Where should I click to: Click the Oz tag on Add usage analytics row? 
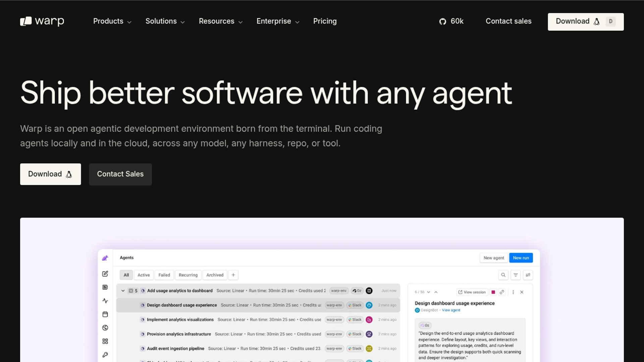pos(357,291)
